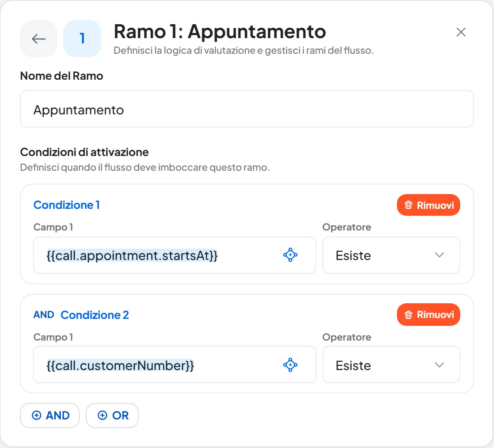Go back with the left arrow button
This screenshot has width=494, height=448.
tap(39, 39)
